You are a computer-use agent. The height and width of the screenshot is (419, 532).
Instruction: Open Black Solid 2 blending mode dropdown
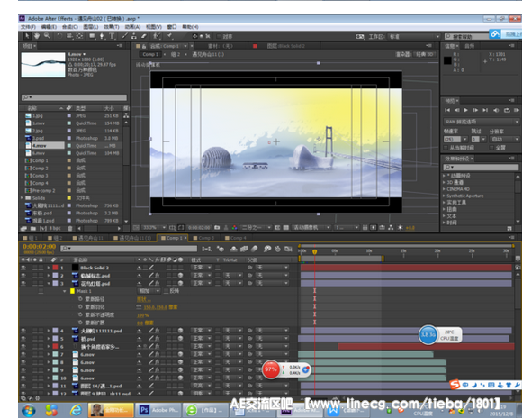coord(202,268)
